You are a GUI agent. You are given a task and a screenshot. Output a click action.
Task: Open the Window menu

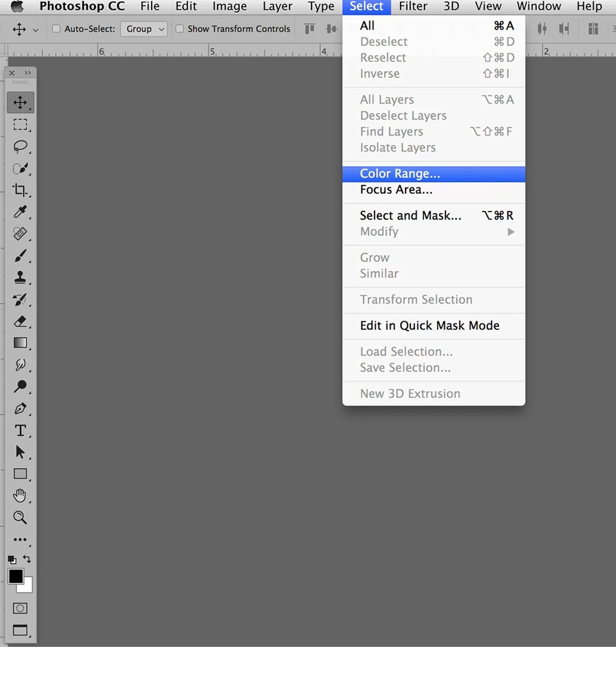pyautogui.click(x=539, y=6)
